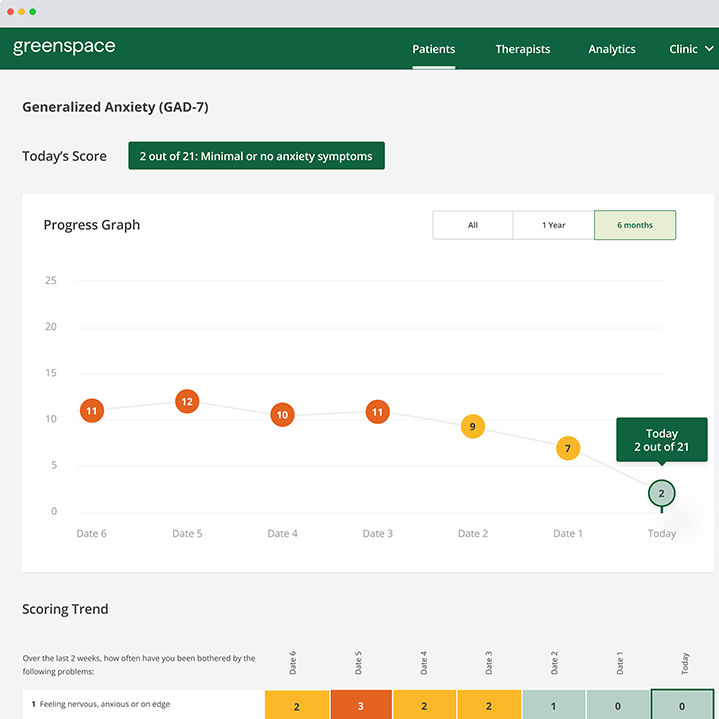Screen dimensions: 719x719
Task: Click today's score summary badge
Action: pos(256,156)
